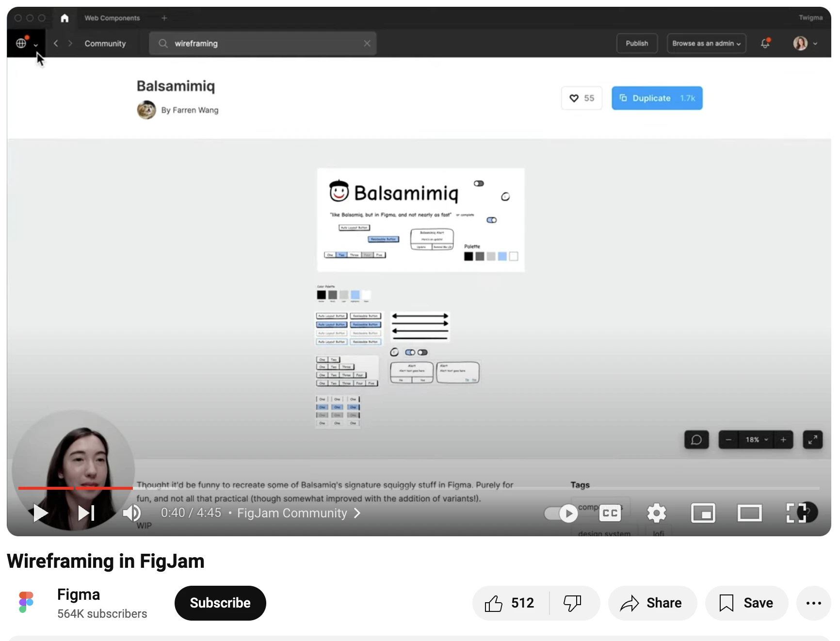Click the 564K subscribers text
The height and width of the screenshot is (641, 840).
point(102,613)
